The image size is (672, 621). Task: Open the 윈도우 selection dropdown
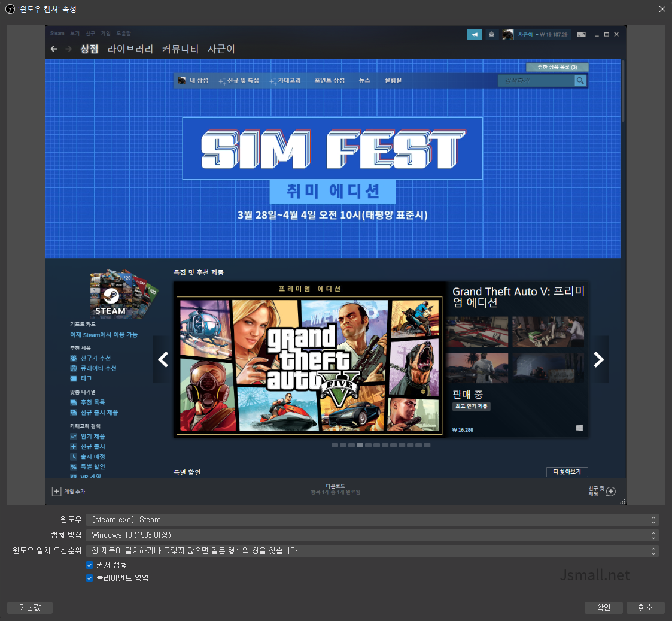coord(372,519)
